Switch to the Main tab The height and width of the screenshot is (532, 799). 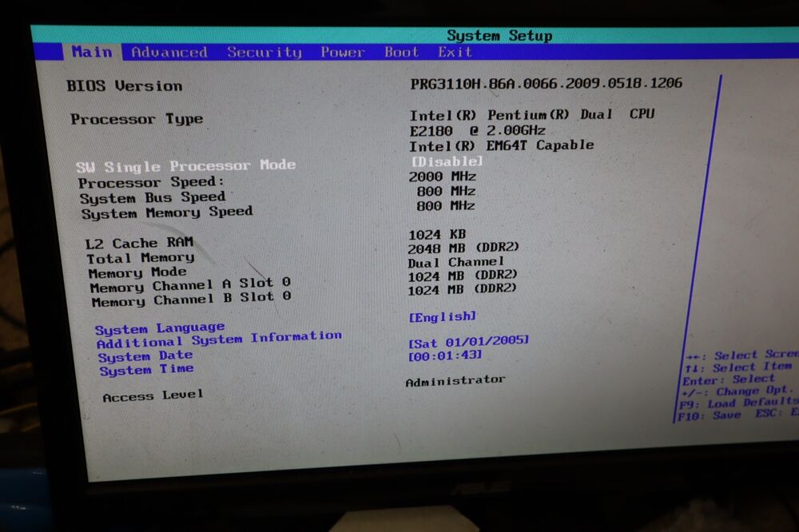point(92,52)
